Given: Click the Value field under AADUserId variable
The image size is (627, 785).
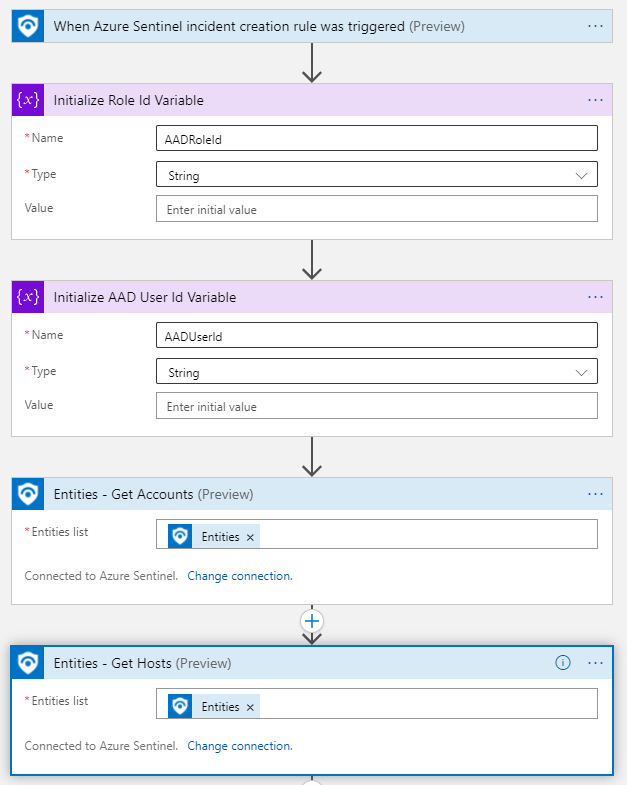Looking at the screenshot, I should [x=377, y=406].
